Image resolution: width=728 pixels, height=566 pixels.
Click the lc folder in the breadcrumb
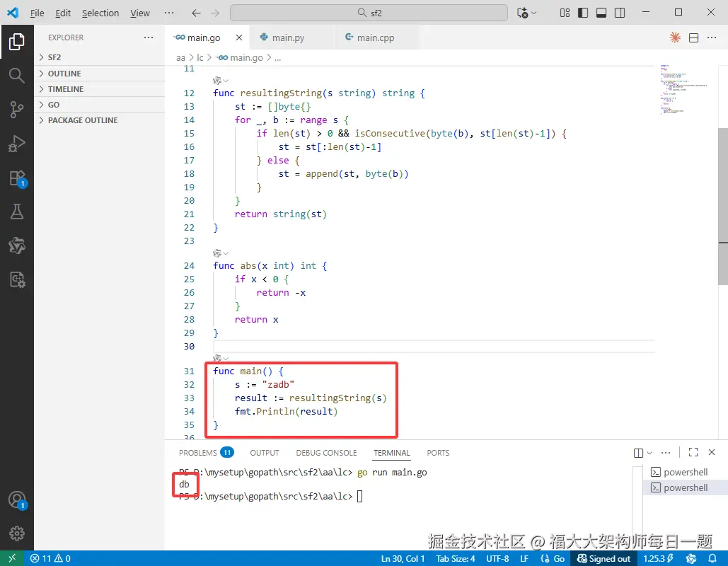pos(200,57)
